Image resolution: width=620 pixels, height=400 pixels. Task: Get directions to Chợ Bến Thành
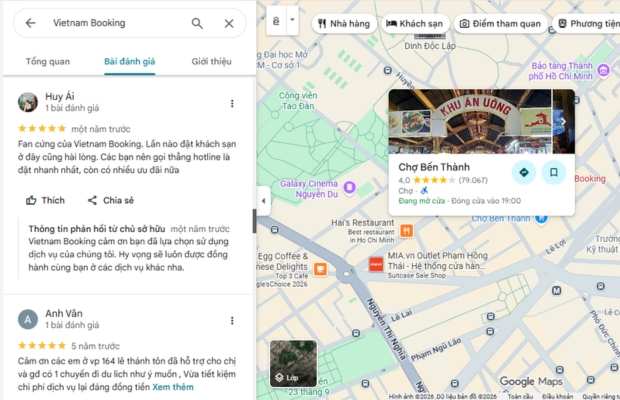(524, 172)
